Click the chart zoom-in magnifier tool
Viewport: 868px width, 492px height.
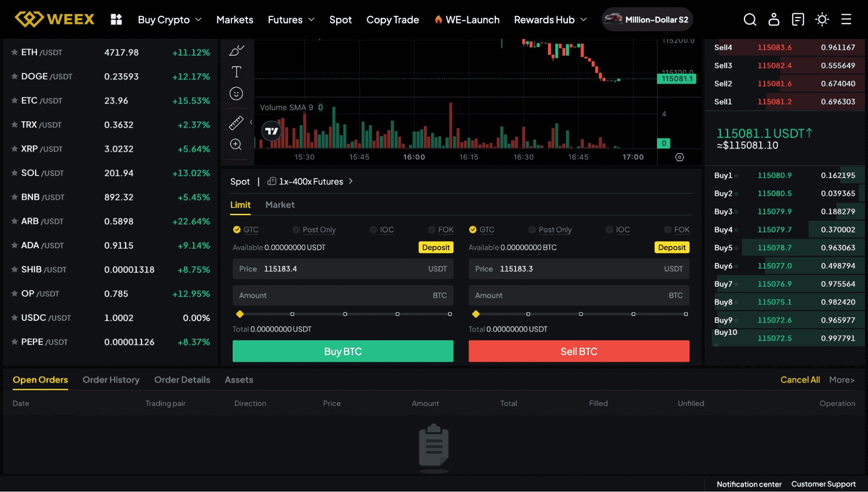pos(236,144)
